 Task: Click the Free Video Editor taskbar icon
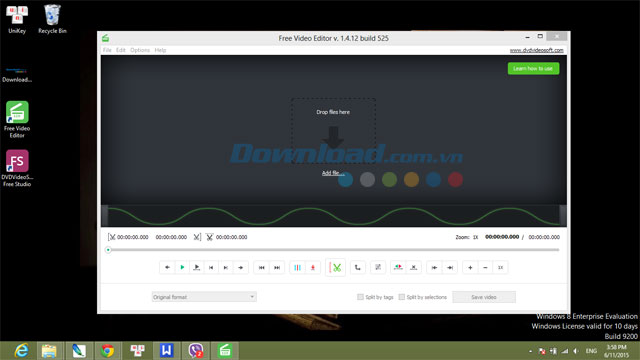click(225, 351)
